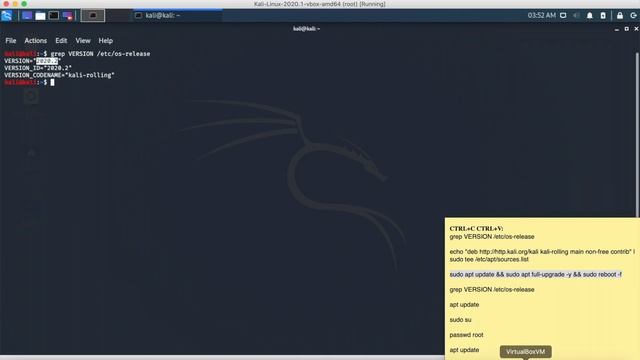Click the last apt update line in the note
The image size is (640, 360).
tap(464, 350)
